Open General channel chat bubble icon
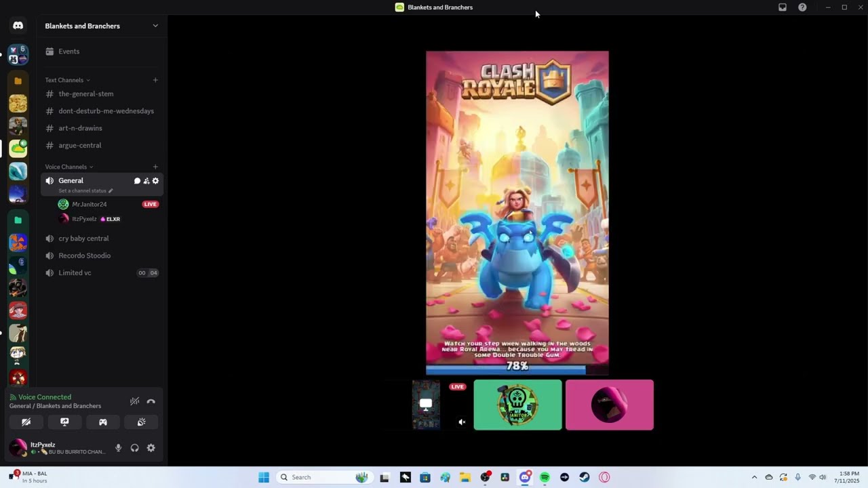Image resolution: width=868 pixels, height=488 pixels. [x=137, y=181]
